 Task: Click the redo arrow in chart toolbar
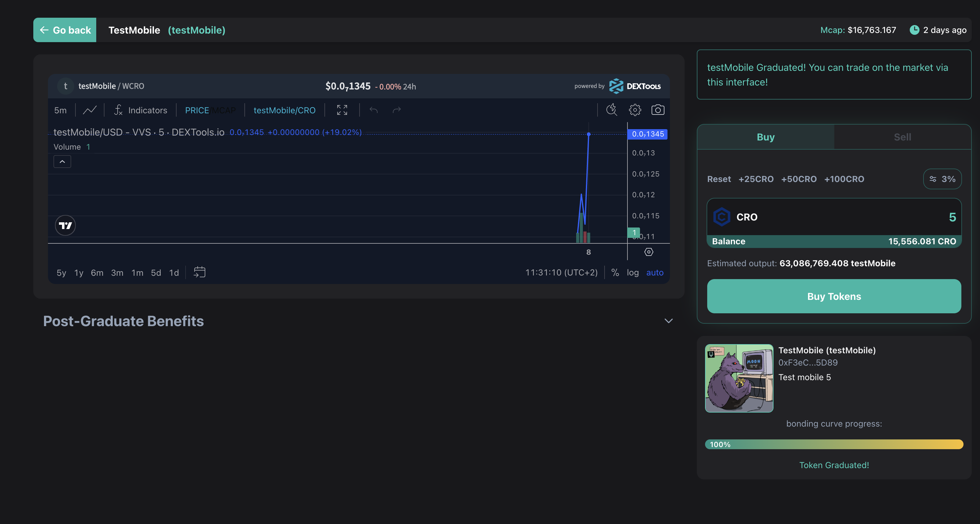pyautogui.click(x=397, y=110)
